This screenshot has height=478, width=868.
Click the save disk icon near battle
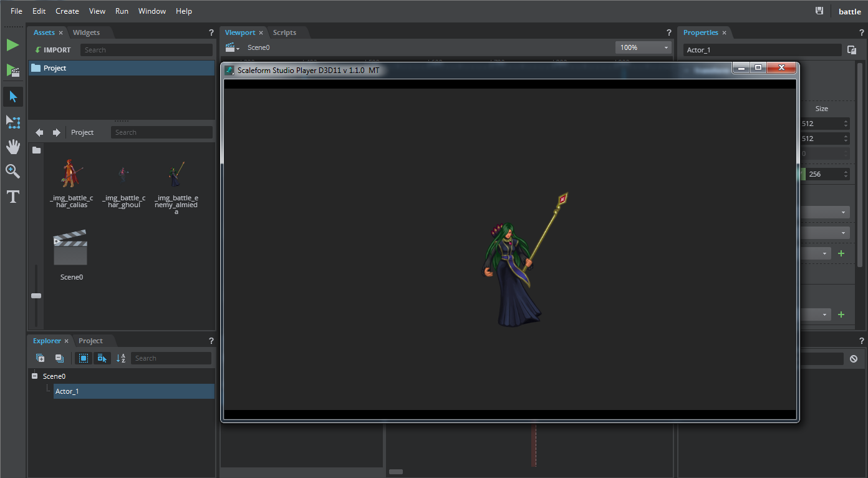coord(819,11)
